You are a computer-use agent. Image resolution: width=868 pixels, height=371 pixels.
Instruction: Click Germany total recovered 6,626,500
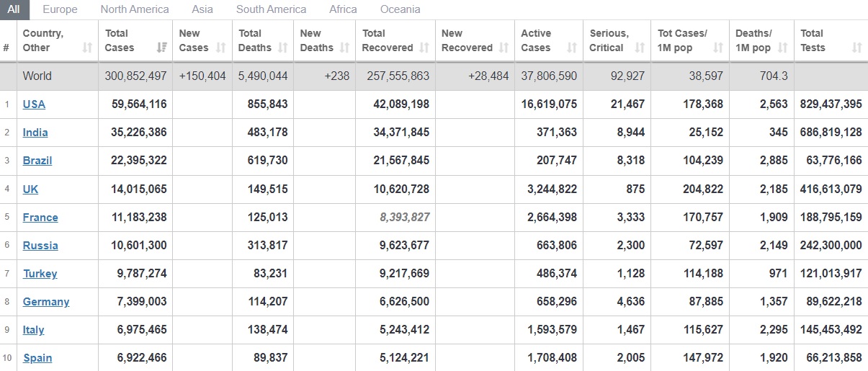(404, 301)
